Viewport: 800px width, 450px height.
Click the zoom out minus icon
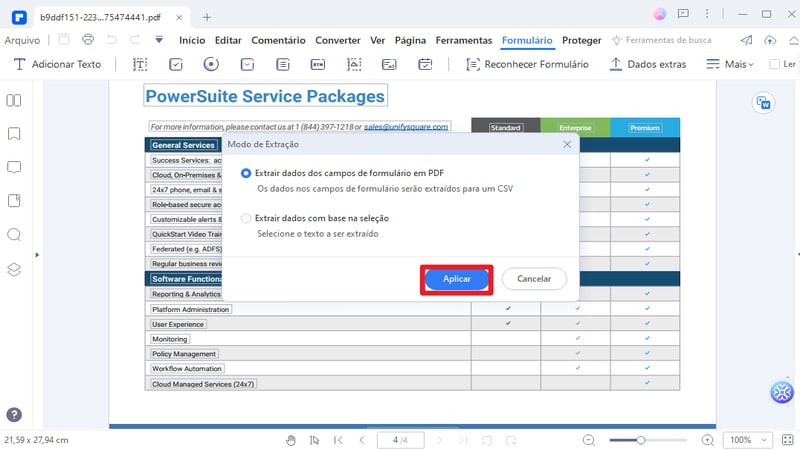589,440
